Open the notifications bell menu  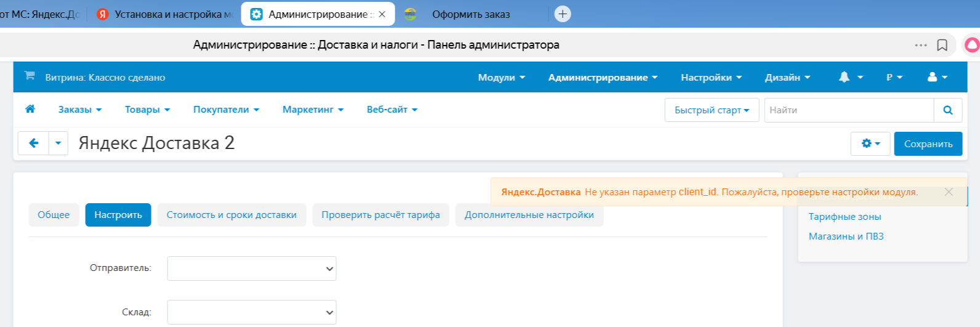pyautogui.click(x=850, y=77)
